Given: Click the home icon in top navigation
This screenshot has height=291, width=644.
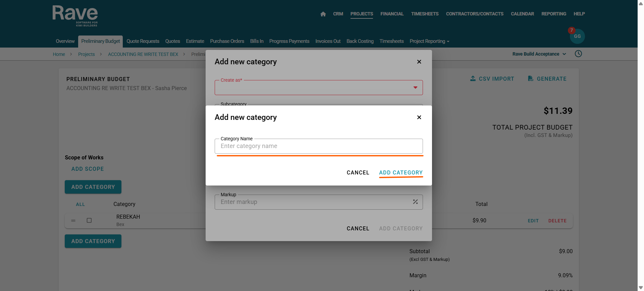Looking at the screenshot, I should [323, 14].
